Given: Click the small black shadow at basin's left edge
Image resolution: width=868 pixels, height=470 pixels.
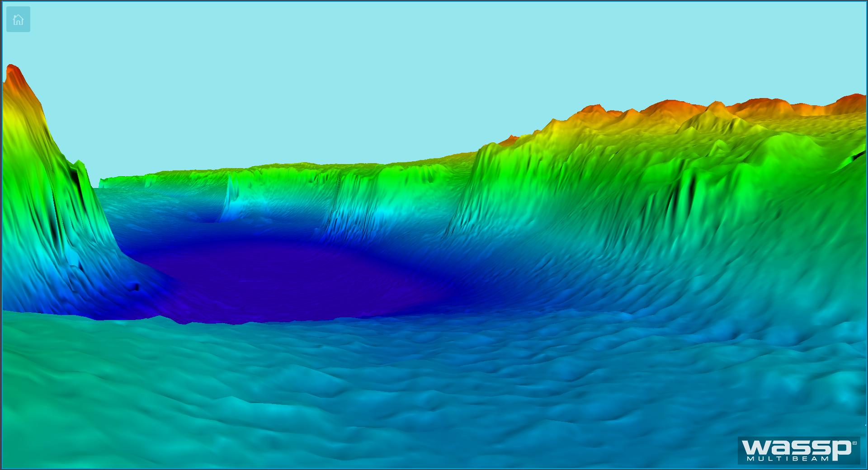Looking at the screenshot, I should (136, 287).
